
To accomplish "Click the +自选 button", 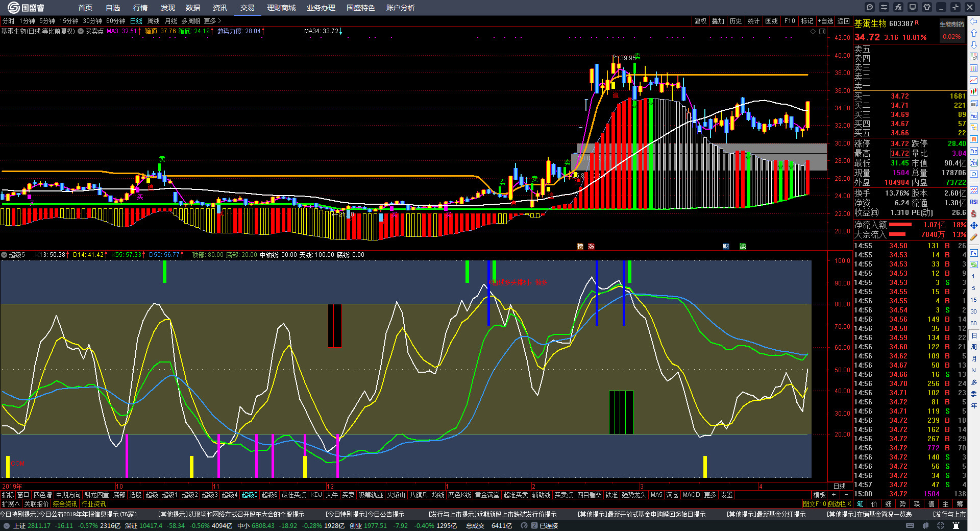I will point(825,21).
